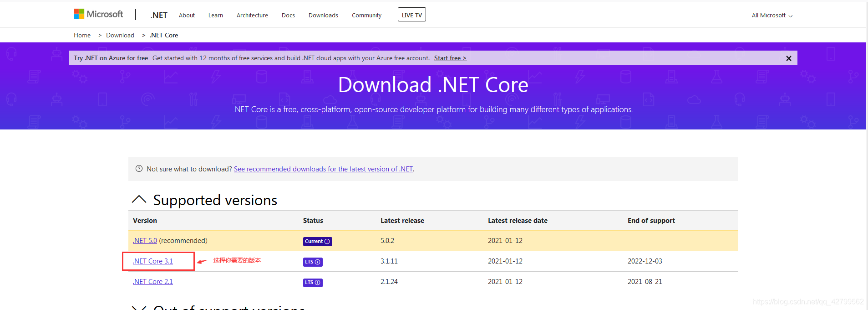Click the End of support column header

(x=651, y=221)
